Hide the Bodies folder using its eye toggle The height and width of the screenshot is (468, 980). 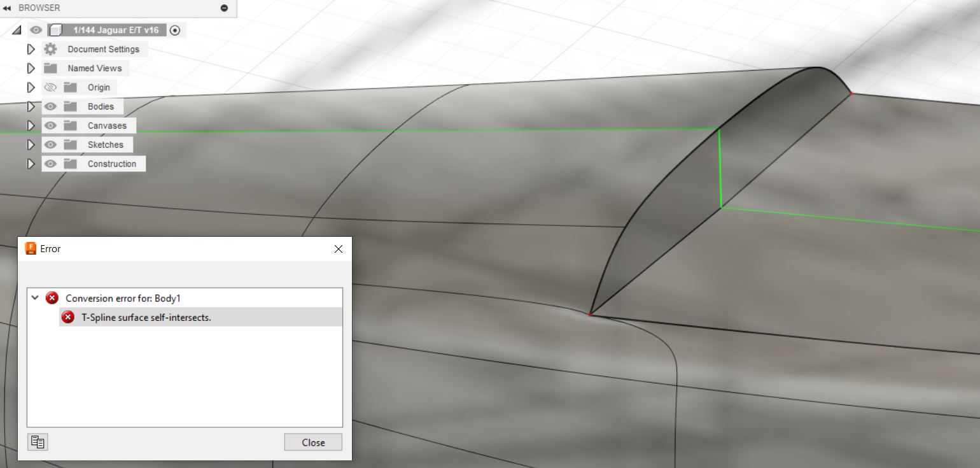pyautogui.click(x=50, y=106)
